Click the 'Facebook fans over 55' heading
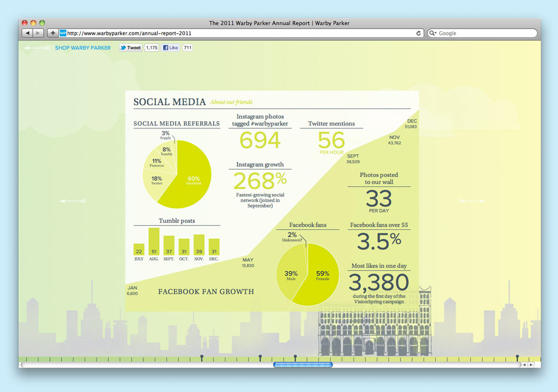The height and width of the screenshot is (392, 558). click(379, 225)
